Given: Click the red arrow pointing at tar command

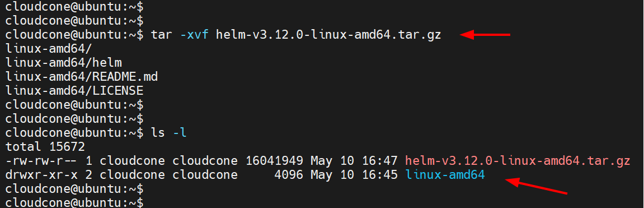Looking at the screenshot, I should pyautogui.click(x=485, y=35).
